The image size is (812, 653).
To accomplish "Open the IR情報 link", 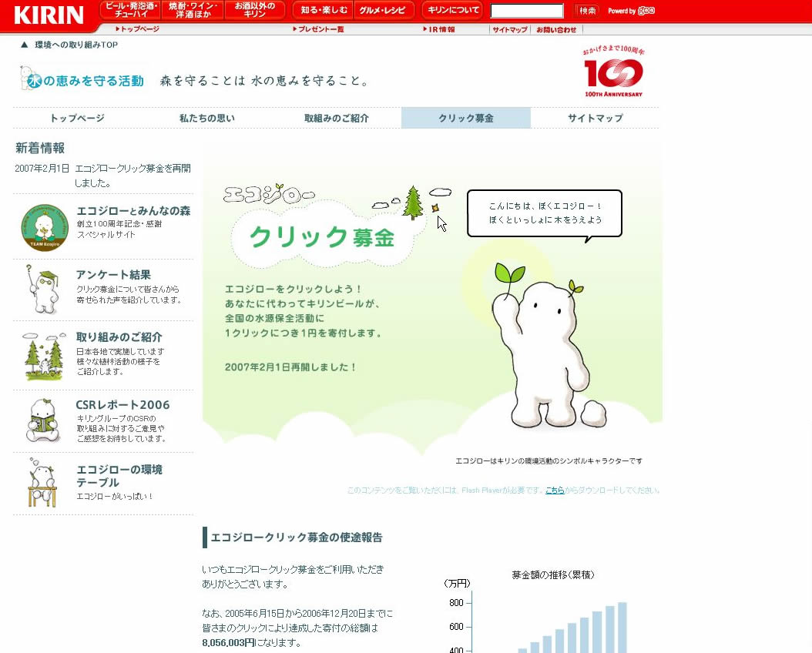I will (x=439, y=29).
